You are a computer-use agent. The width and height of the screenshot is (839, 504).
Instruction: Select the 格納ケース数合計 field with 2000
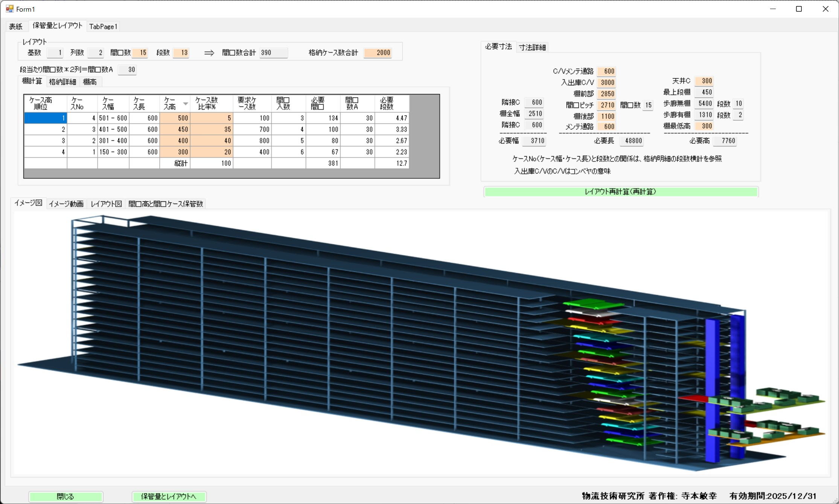pyautogui.click(x=378, y=53)
